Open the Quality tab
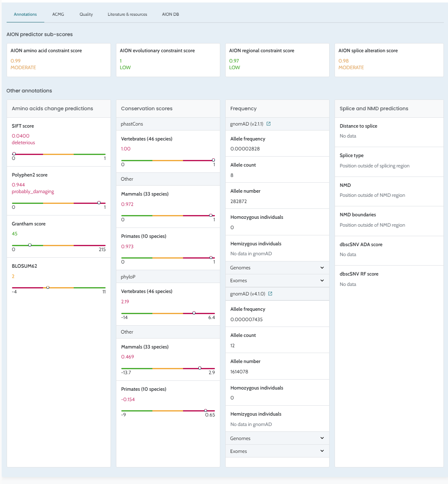448x484 pixels. (86, 15)
